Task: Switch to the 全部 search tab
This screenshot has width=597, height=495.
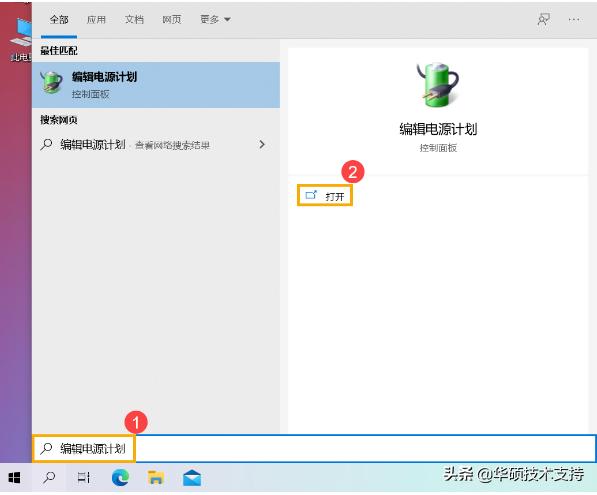Action: 59,19
